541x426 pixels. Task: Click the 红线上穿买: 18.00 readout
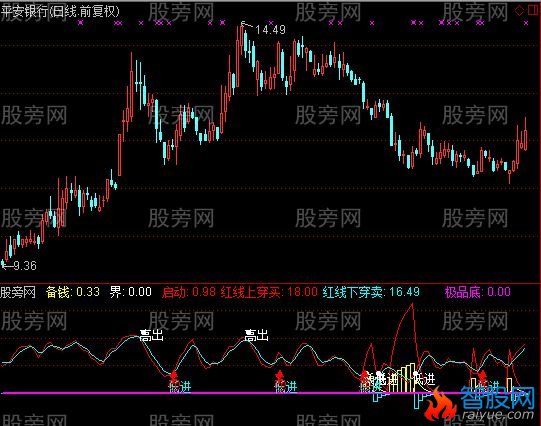click(x=269, y=292)
